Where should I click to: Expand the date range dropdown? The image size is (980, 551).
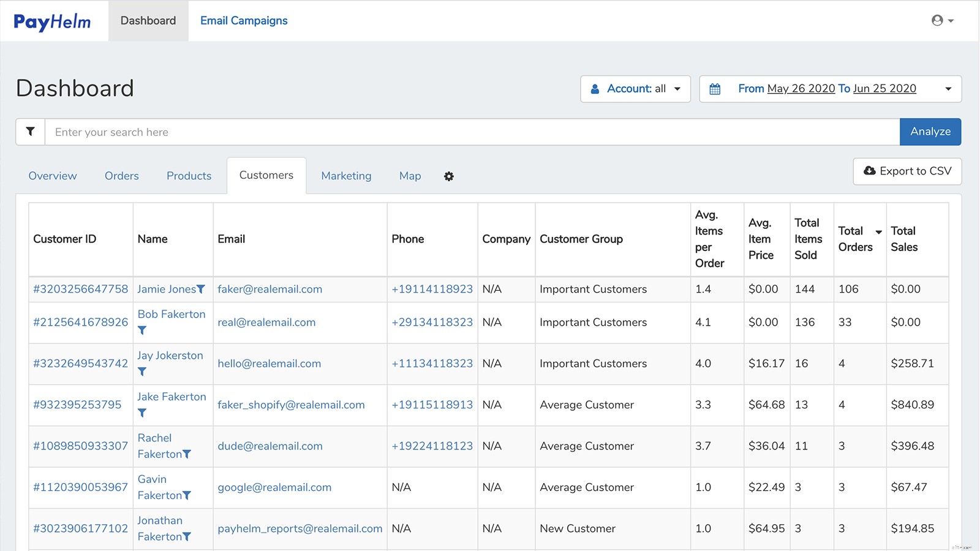(947, 88)
